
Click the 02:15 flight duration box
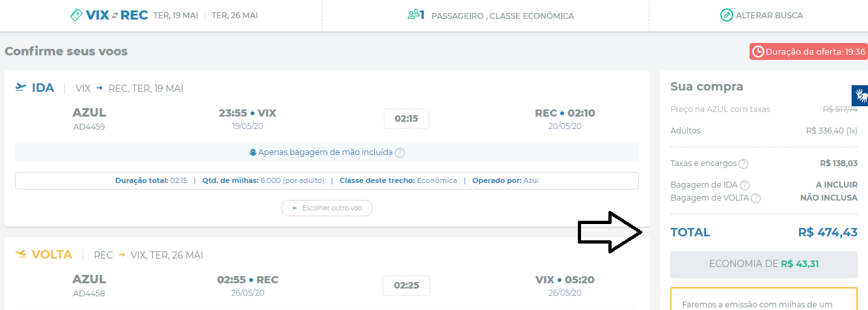(406, 119)
